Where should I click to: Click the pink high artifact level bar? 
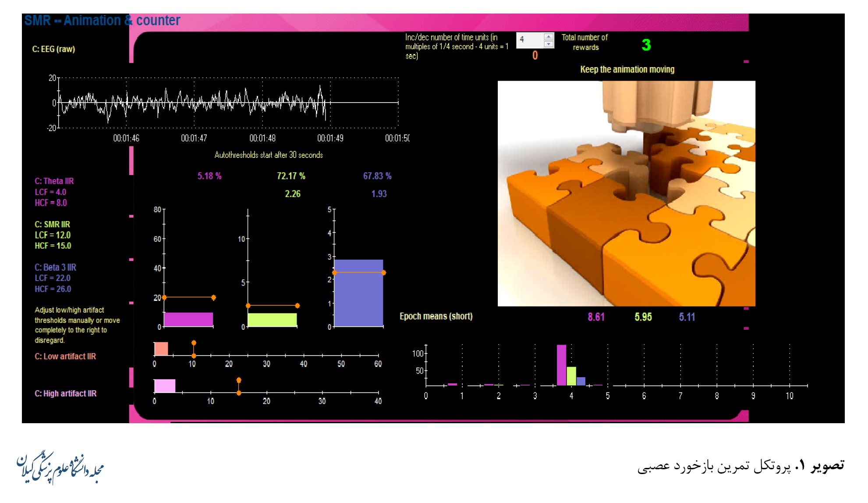(165, 386)
